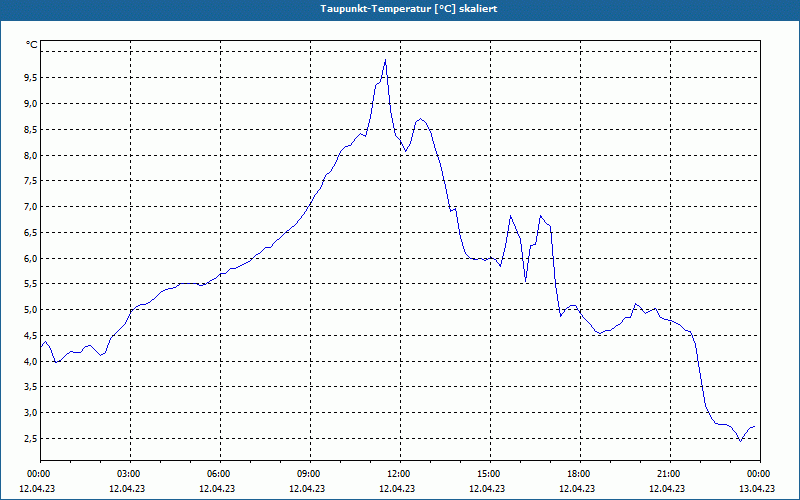Click the 5,5 y-axis value
The image size is (800, 500).
click(x=31, y=284)
